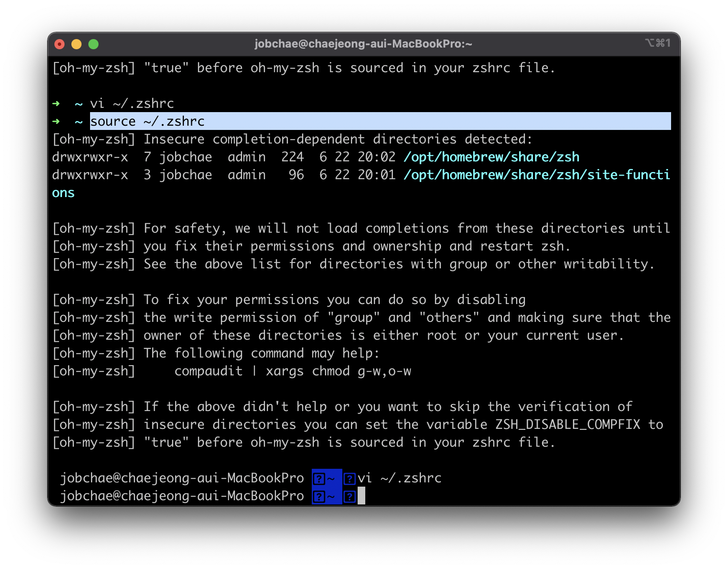The height and width of the screenshot is (569, 728).
Task: Click the window title jobchae@chaejeong-aui-MacBookPro:~
Action: tap(363, 44)
